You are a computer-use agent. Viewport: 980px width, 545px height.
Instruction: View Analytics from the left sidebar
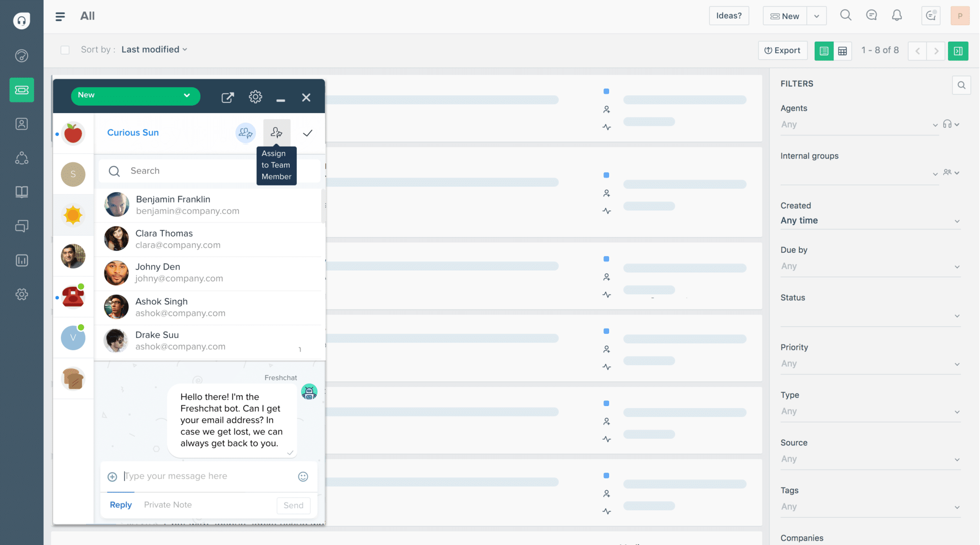pyautogui.click(x=22, y=260)
